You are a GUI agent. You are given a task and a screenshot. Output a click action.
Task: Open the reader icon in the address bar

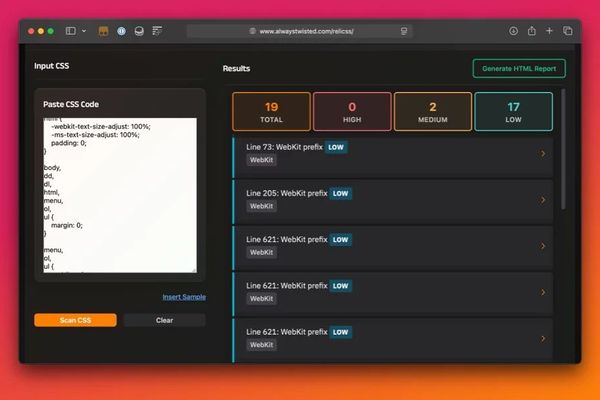click(404, 31)
